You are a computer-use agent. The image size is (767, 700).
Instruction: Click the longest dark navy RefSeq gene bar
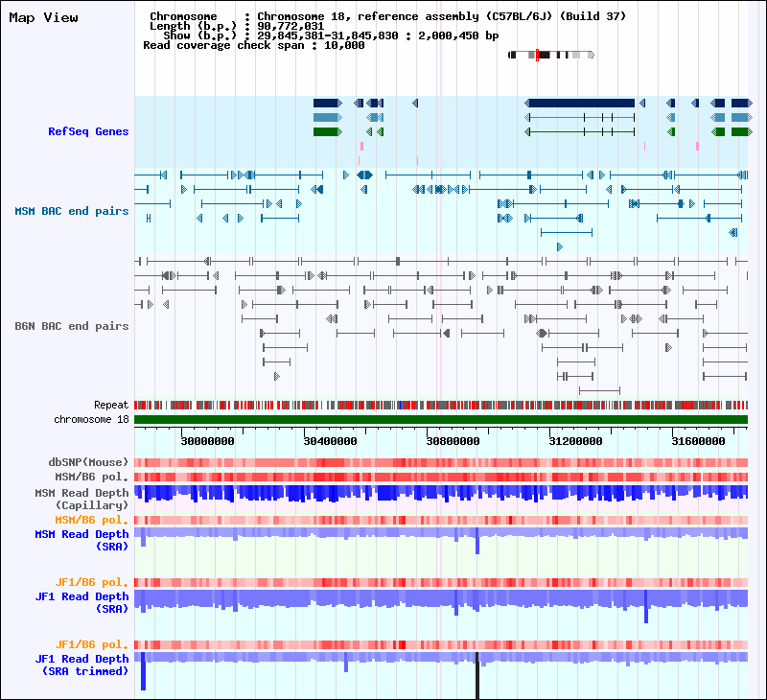[x=580, y=103]
